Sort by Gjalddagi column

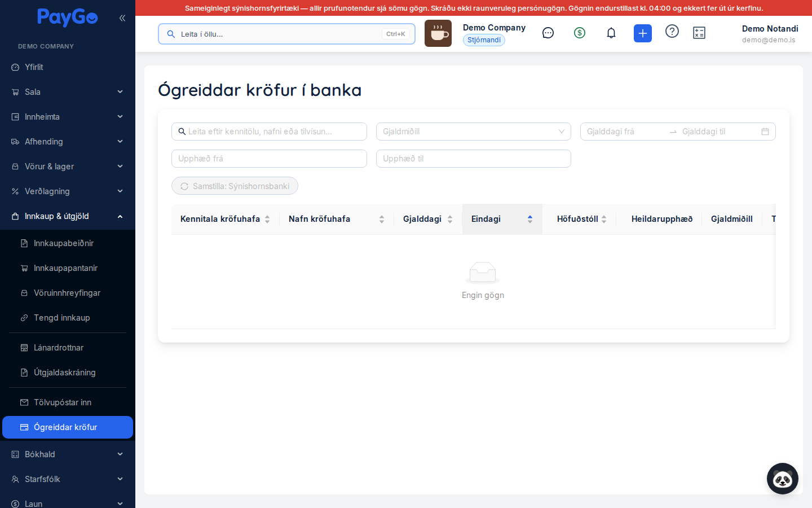click(428, 219)
